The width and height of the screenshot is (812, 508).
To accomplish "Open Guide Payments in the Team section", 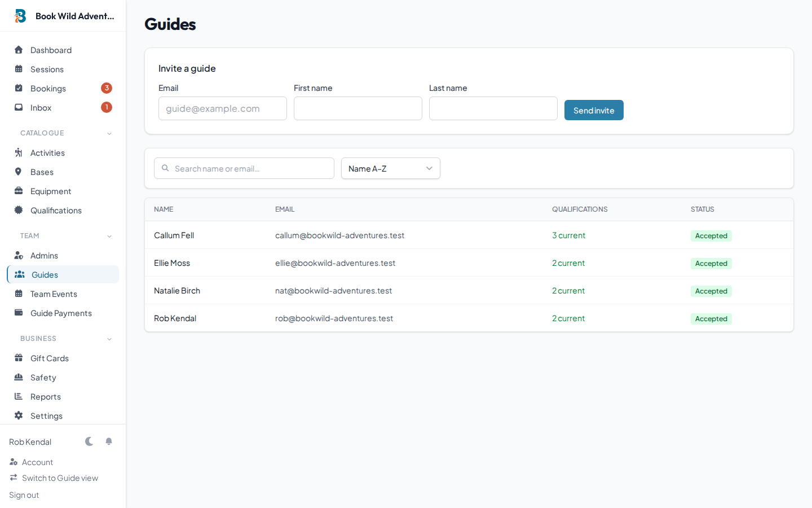I will click(x=60, y=313).
